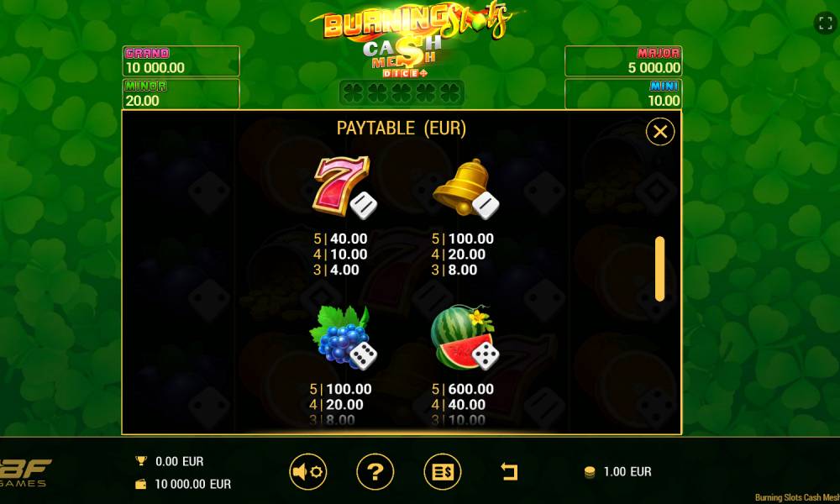
Task: Click the Minor jackpot 20.00 panel
Action: [x=181, y=94]
